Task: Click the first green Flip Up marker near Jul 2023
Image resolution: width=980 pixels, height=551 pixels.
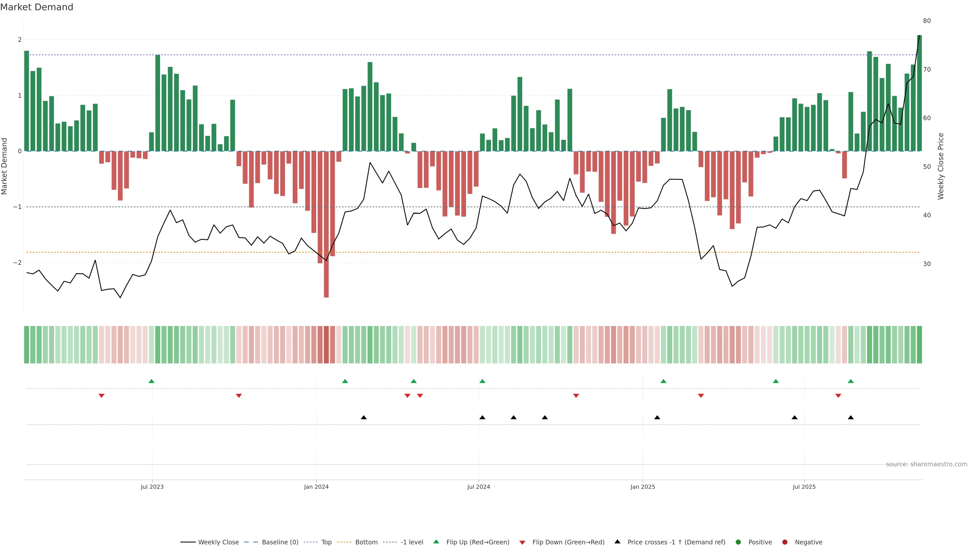Action: point(151,381)
